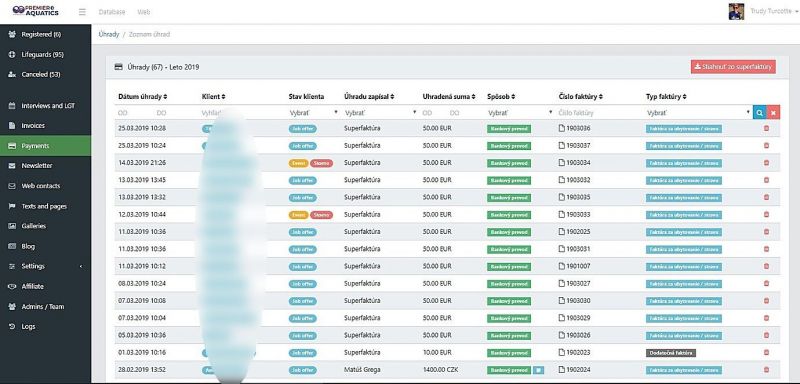This screenshot has height=384, width=800.
Task: Sort by Klient column
Action: click(213, 96)
